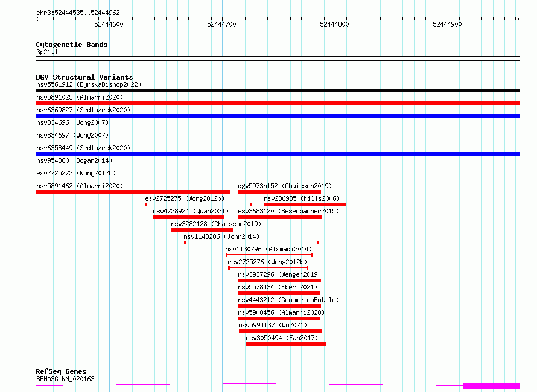Click ruler position 52444900
537x392 pixels.
coord(447,24)
